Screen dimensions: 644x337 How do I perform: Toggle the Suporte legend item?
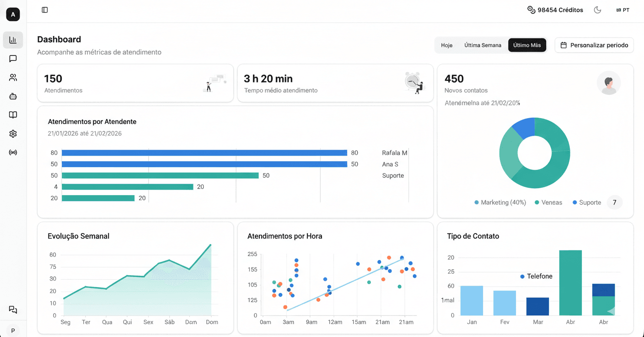tap(587, 202)
